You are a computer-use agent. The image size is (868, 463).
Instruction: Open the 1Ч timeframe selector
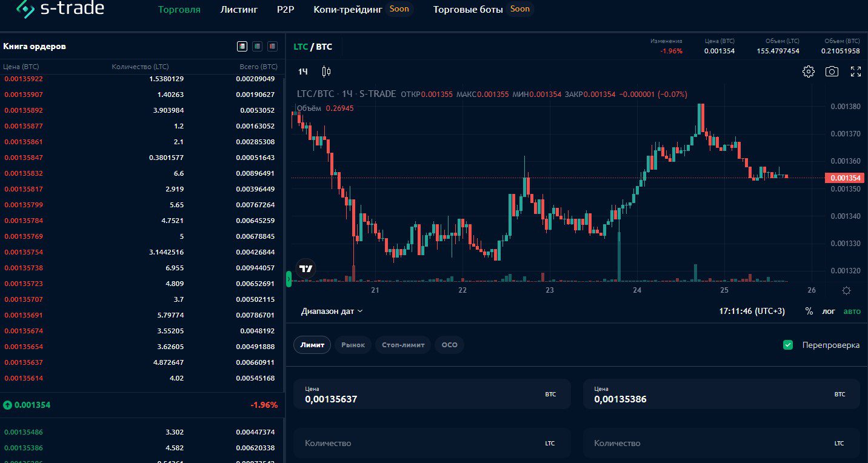click(x=302, y=72)
